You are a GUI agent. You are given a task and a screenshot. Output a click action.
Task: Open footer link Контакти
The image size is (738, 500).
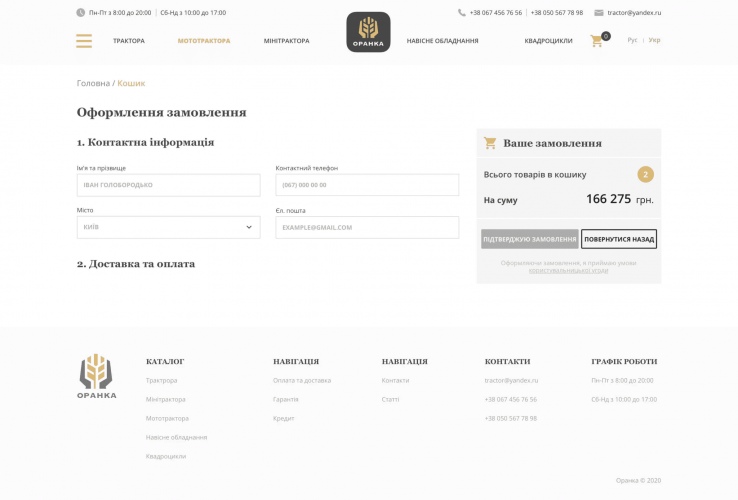pos(395,380)
